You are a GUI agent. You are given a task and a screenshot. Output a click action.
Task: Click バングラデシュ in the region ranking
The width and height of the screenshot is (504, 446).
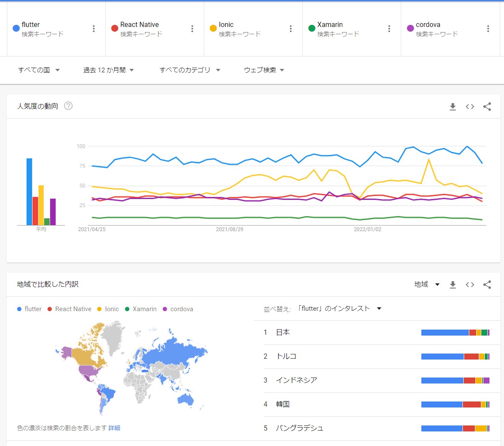[300, 428]
